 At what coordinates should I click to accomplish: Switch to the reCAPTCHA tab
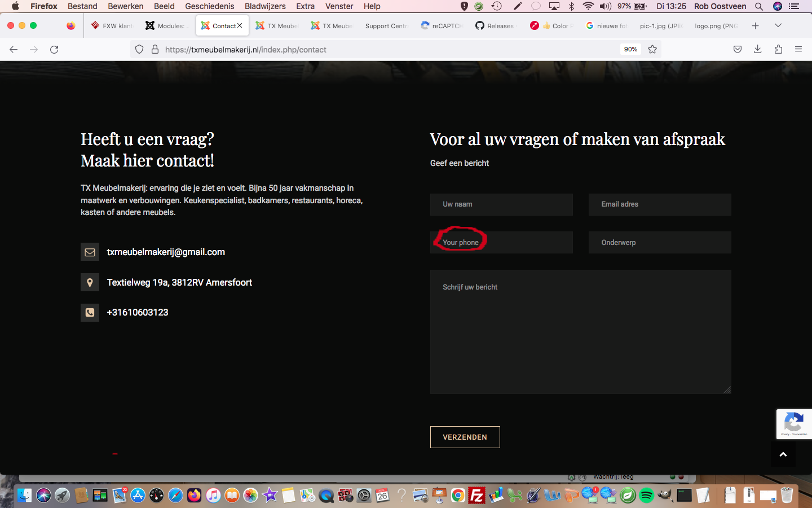pos(443,25)
